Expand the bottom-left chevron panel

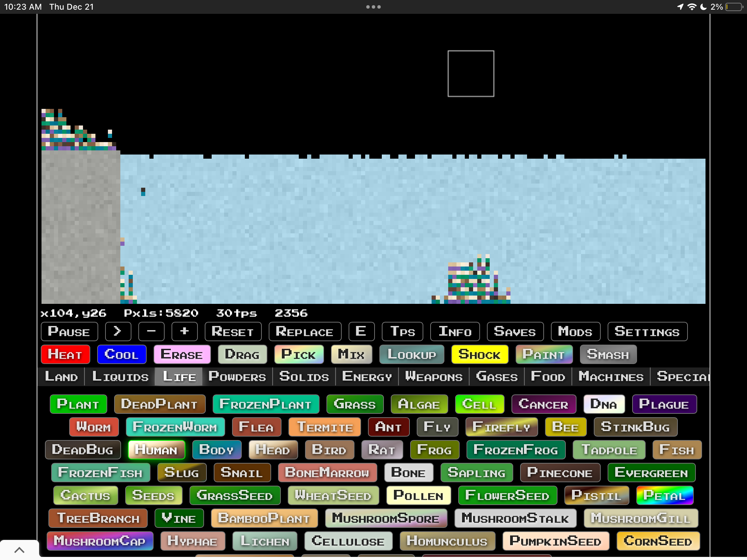coord(19,550)
